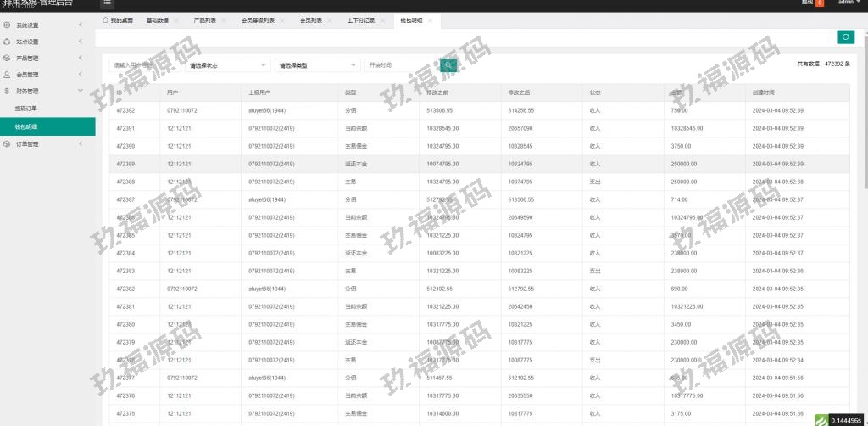Click the orange withdrawal notification badge
The width and height of the screenshot is (868, 426).
point(820,3)
